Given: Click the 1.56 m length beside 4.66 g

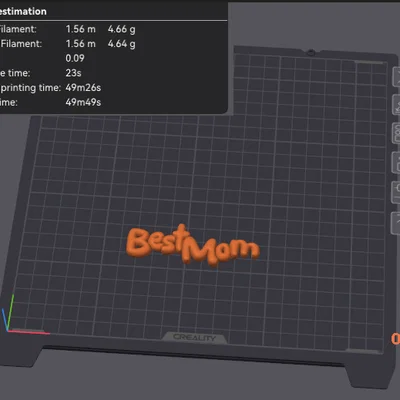Looking at the screenshot, I should pos(81,29).
